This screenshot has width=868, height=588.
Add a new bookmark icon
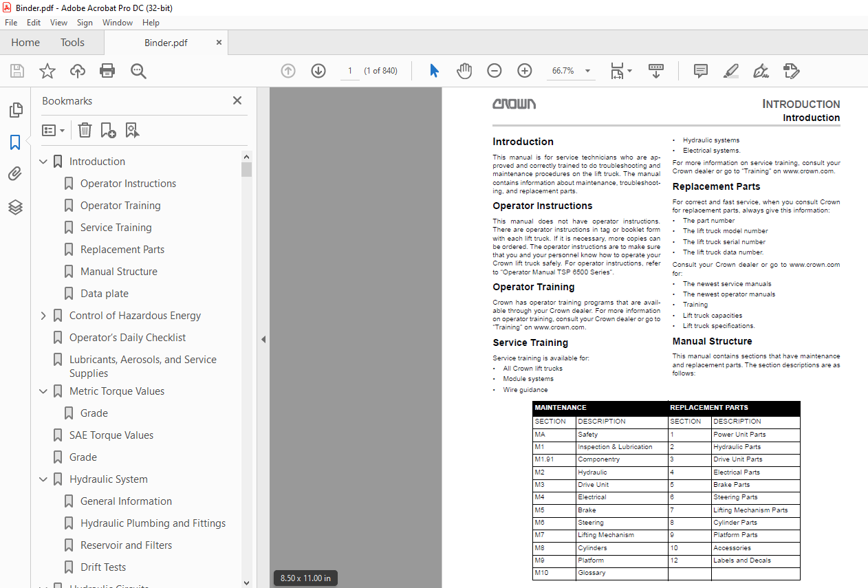pos(108,130)
